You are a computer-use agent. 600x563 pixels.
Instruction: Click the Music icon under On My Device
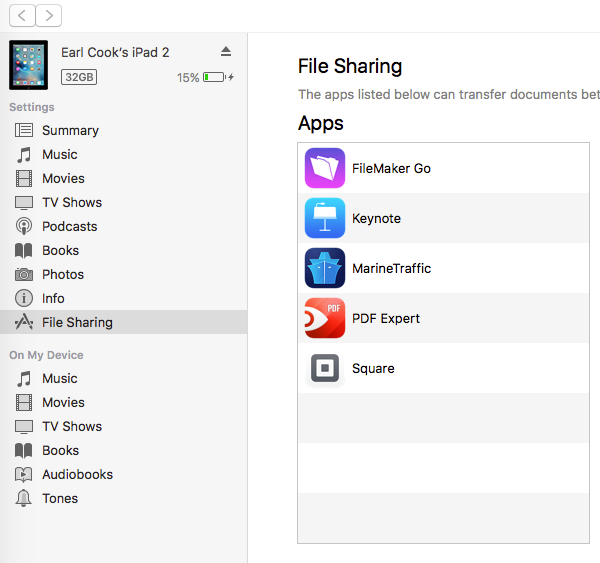24,379
